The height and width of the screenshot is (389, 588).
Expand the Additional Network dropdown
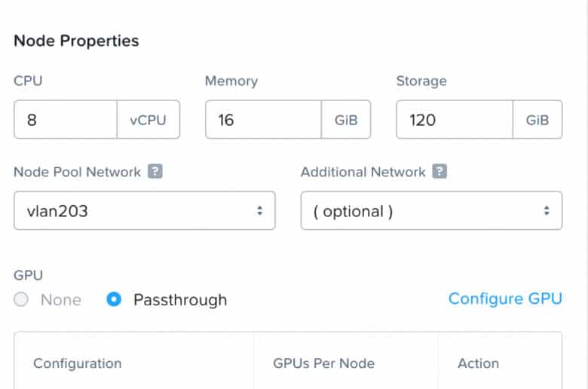coord(431,211)
